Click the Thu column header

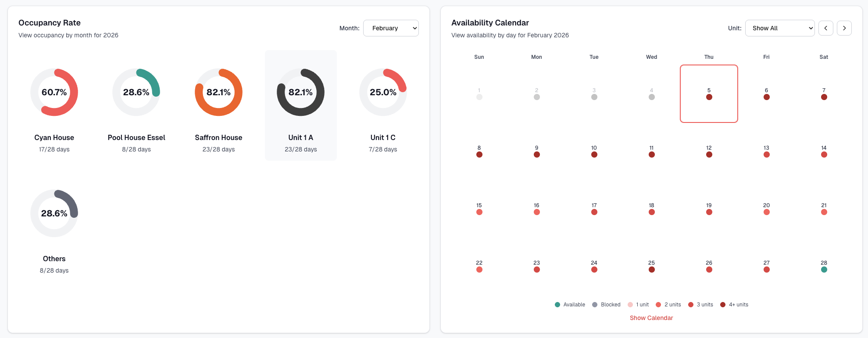[709, 57]
